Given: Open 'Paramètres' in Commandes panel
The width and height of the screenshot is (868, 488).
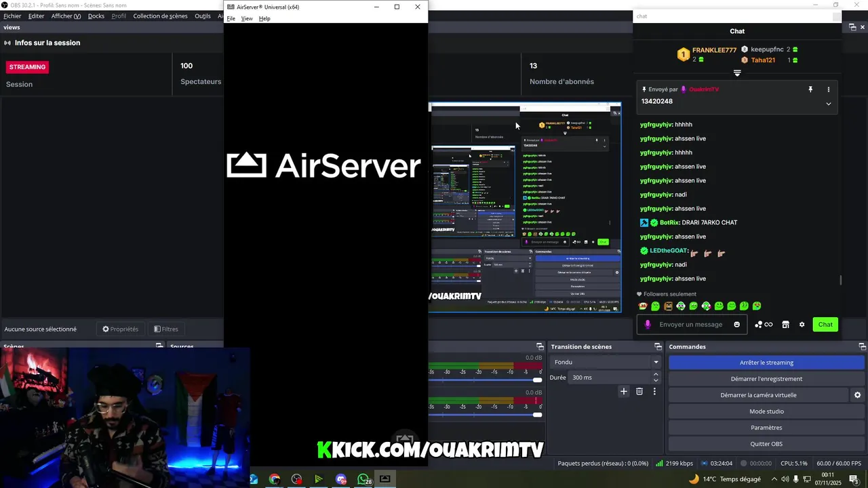Looking at the screenshot, I should (x=766, y=428).
